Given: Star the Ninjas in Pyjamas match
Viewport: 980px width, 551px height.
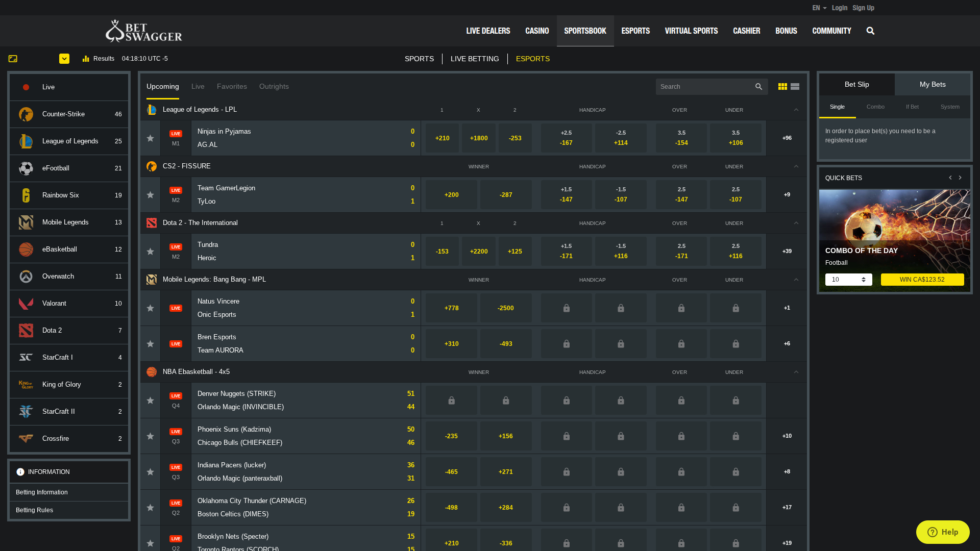Looking at the screenshot, I should (x=150, y=138).
